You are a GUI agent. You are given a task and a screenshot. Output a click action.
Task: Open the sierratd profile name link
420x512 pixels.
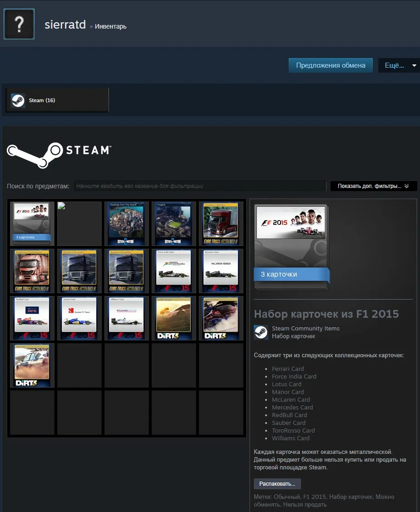point(65,25)
